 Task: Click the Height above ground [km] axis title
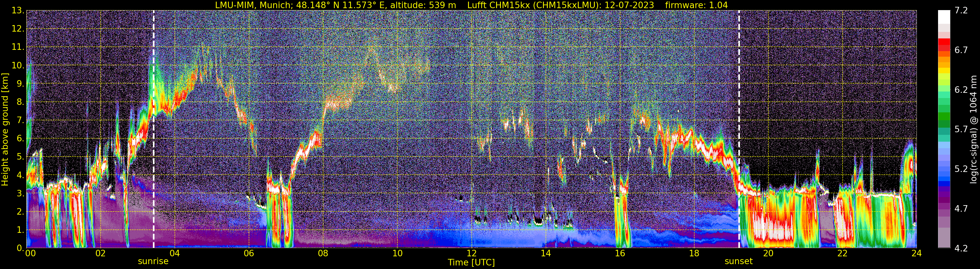pos(5,129)
